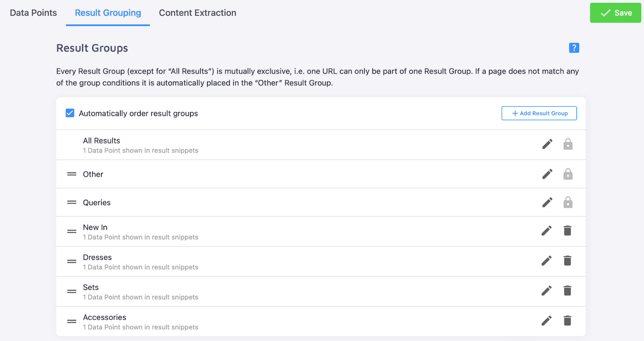Switch to the Data Points tab
This screenshot has width=644, height=341.
[33, 13]
